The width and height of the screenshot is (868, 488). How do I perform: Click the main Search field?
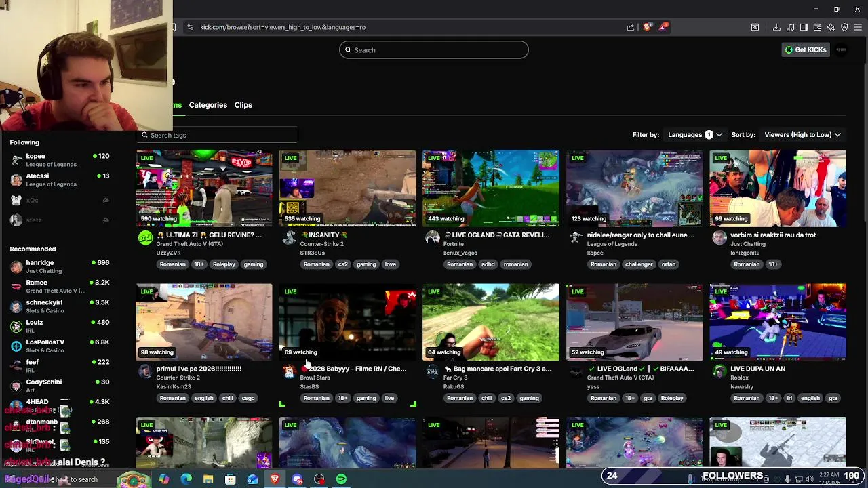pyautogui.click(x=434, y=50)
